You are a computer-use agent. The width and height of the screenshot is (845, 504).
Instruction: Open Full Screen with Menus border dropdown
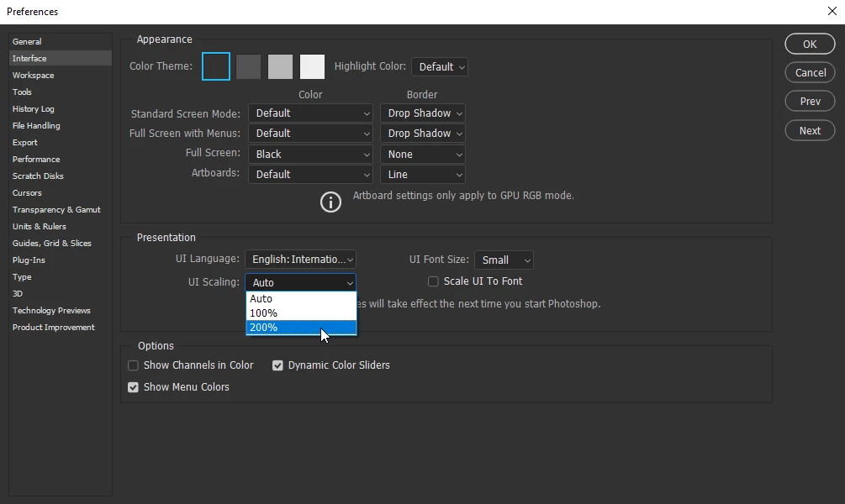click(x=423, y=133)
